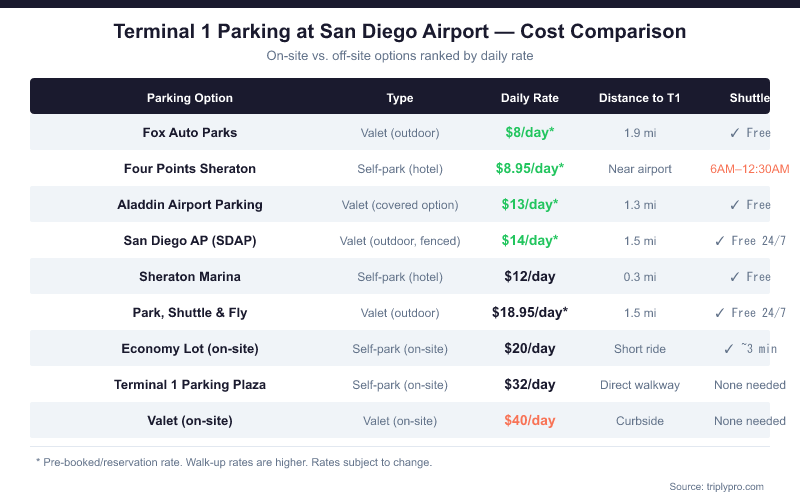Screen dimensions: 800x500
Task: Click the $18.95/day* rate
Action: (x=530, y=312)
